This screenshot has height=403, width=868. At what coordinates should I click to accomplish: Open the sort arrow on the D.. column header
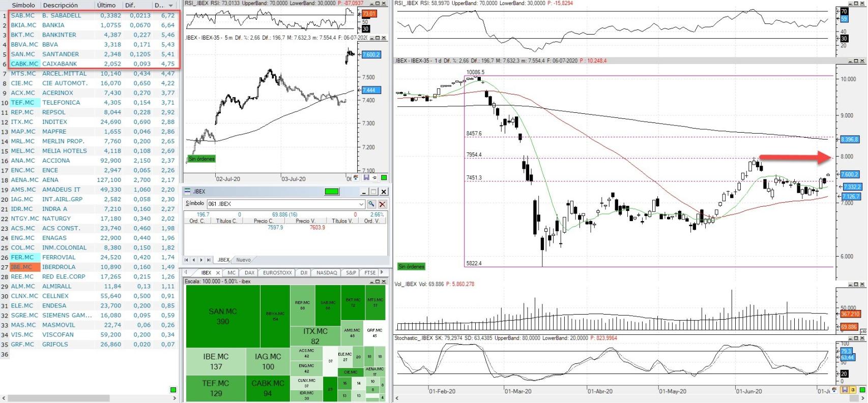[170, 6]
